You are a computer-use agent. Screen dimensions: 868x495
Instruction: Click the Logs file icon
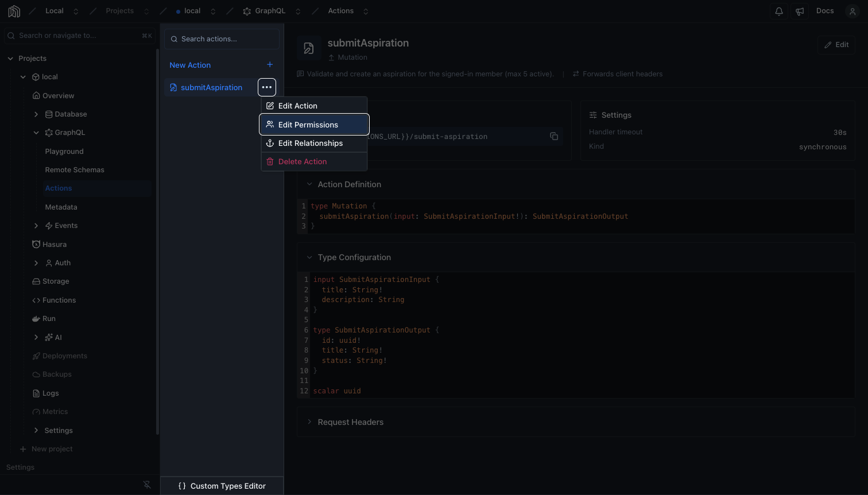[x=36, y=393]
